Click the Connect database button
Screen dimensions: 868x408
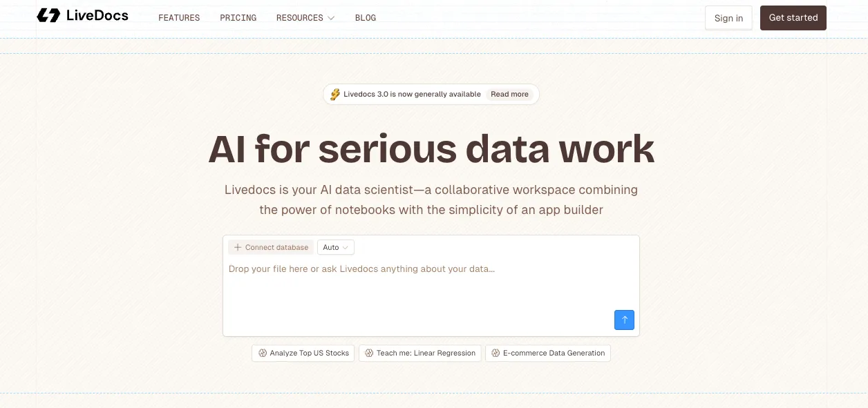coord(271,247)
